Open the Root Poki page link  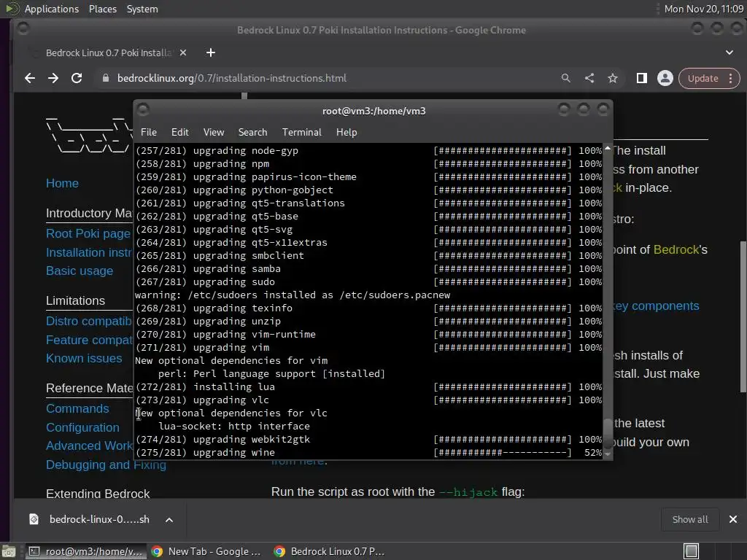tap(88, 234)
